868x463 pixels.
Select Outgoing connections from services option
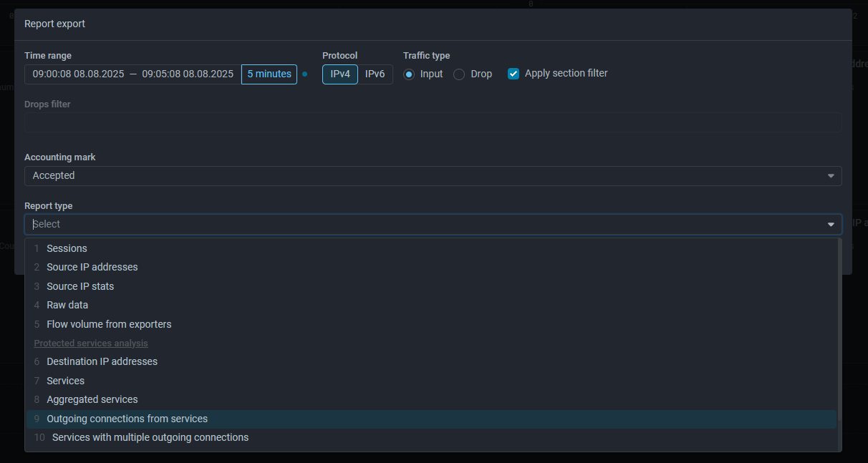point(127,419)
